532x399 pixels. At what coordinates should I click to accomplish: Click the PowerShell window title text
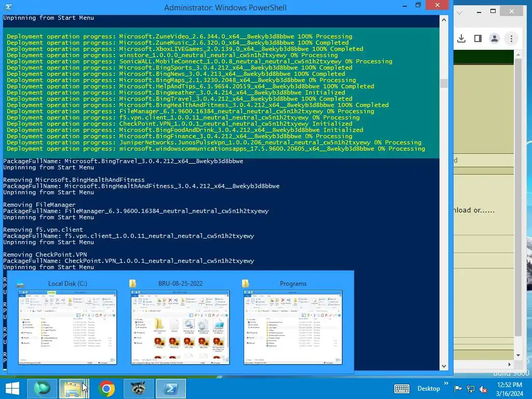225,7
